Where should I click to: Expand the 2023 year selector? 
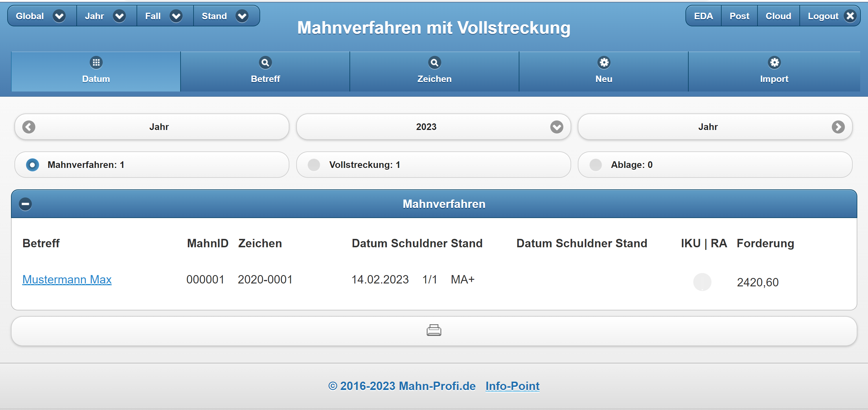pyautogui.click(x=556, y=127)
